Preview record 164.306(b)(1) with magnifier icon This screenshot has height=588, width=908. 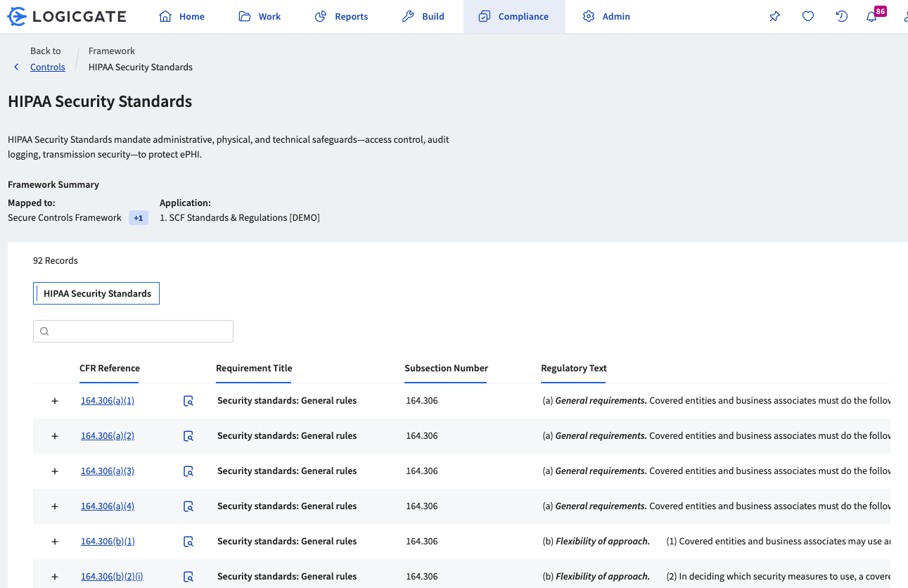tap(188, 542)
